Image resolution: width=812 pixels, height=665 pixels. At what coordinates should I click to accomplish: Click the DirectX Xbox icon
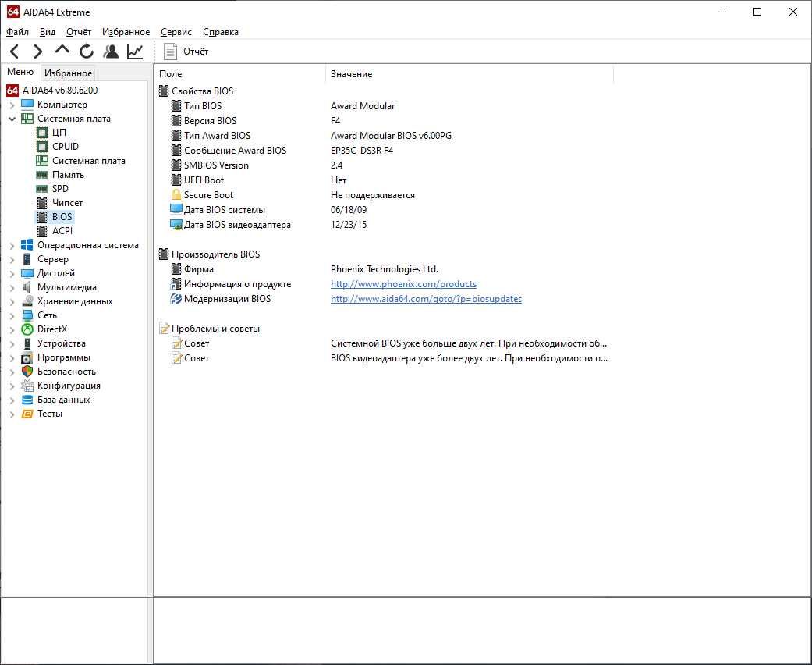(27, 329)
